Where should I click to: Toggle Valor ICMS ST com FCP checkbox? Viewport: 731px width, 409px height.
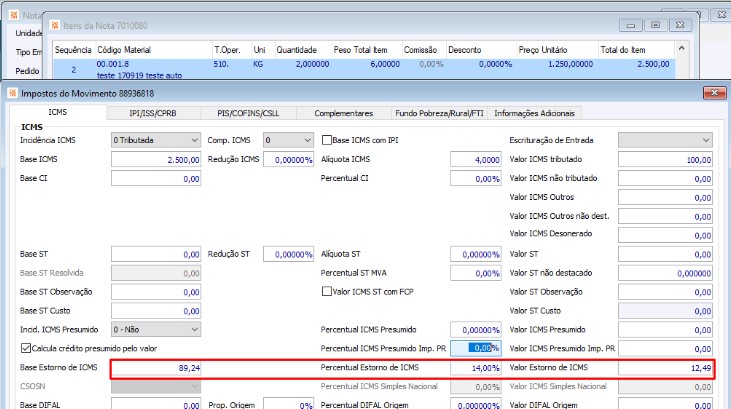(327, 291)
